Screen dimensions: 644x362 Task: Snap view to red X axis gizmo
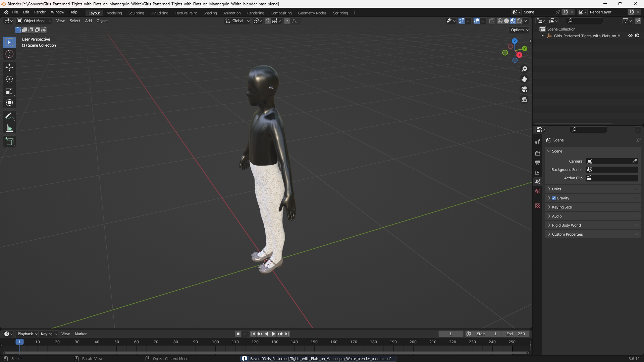point(519,55)
